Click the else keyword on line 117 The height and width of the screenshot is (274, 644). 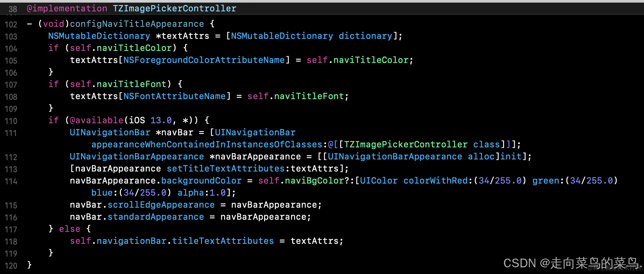(x=70, y=229)
